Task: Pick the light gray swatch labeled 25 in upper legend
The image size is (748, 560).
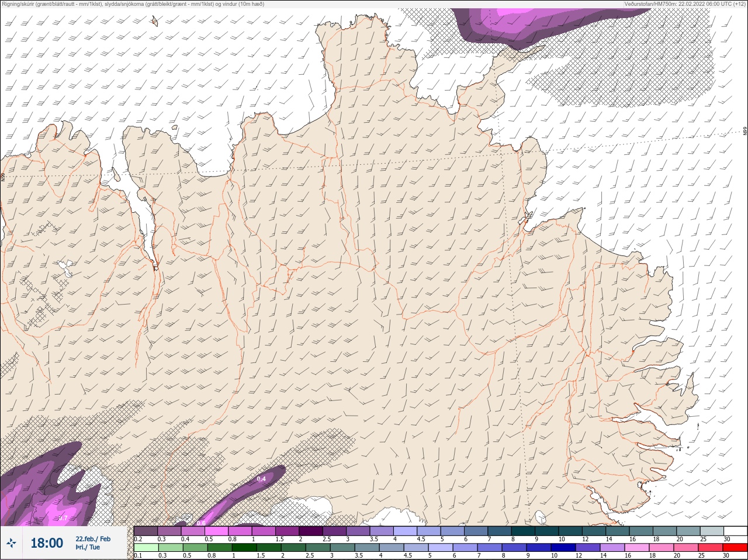Action: [x=712, y=531]
